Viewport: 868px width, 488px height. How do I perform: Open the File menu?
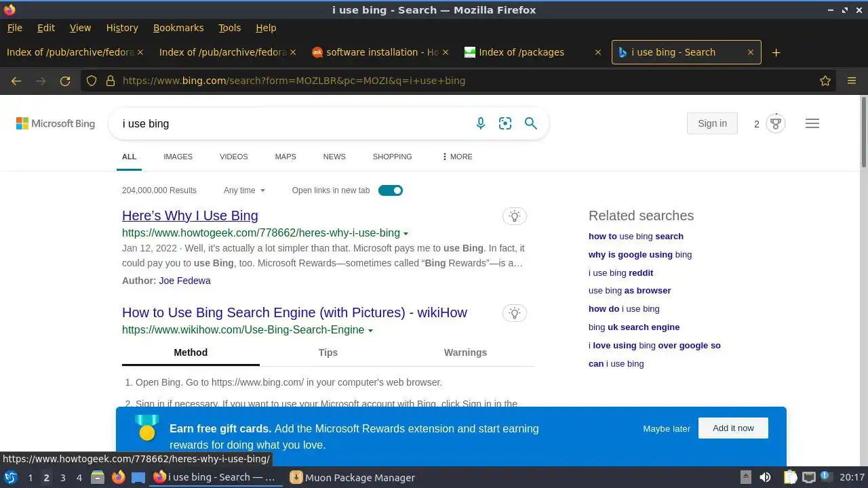click(x=14, y=28)
